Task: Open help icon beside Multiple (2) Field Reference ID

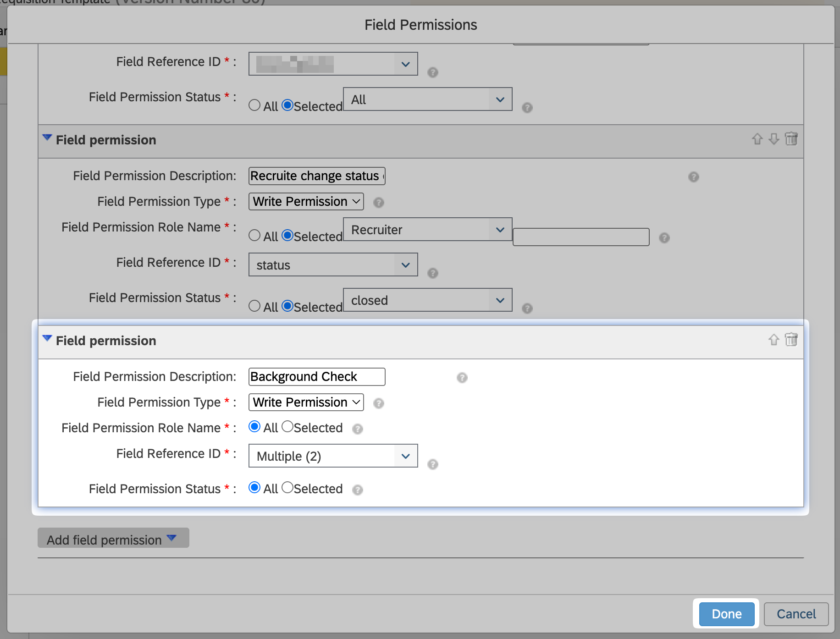Action: [432, 464]
